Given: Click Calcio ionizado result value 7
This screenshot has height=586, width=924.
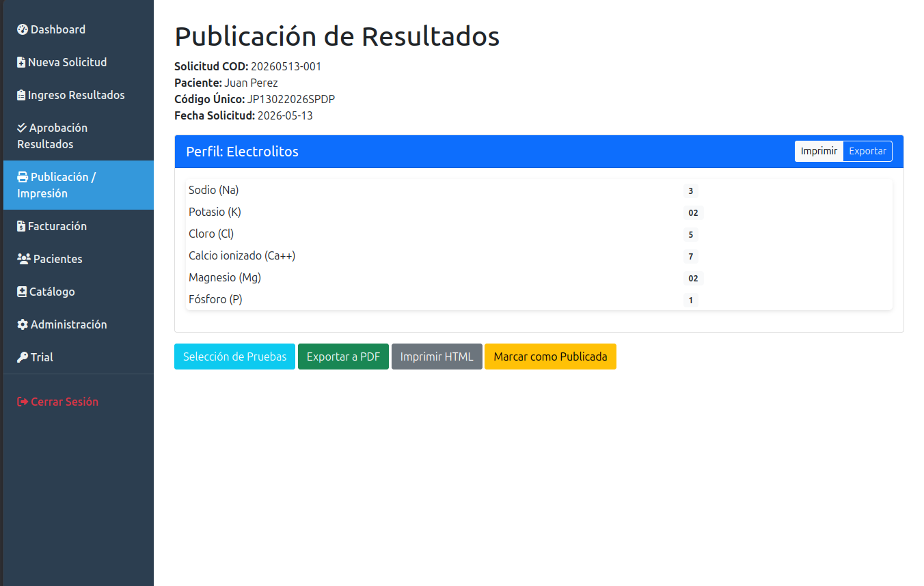Looking at the screenshot, I should (691, 257).
